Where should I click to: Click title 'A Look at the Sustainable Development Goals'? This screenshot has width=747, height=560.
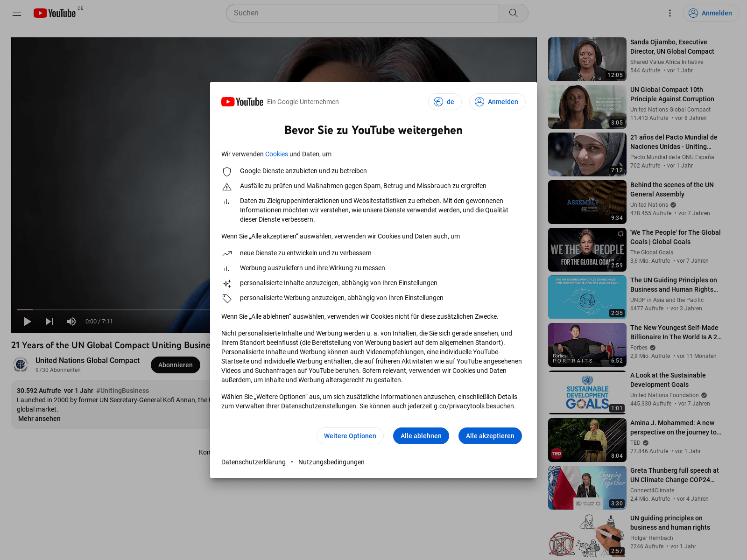click(x=668, y=380)
